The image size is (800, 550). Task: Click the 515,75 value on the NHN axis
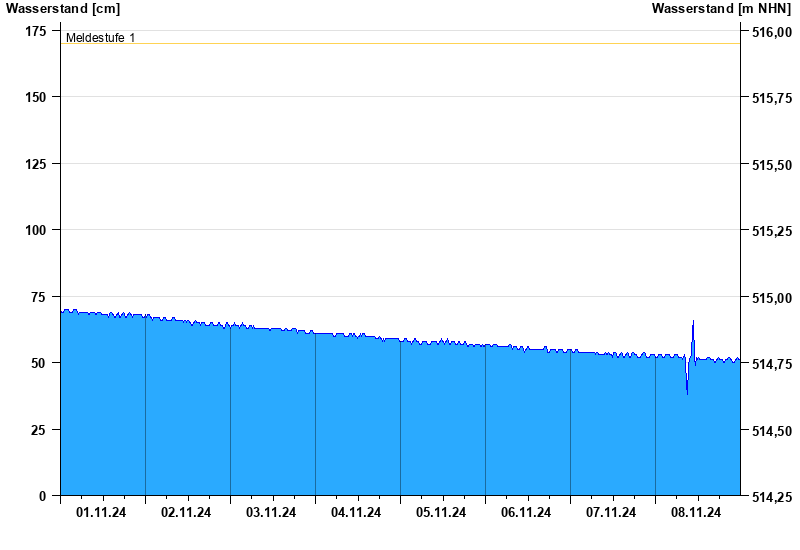tap(772, 98)
